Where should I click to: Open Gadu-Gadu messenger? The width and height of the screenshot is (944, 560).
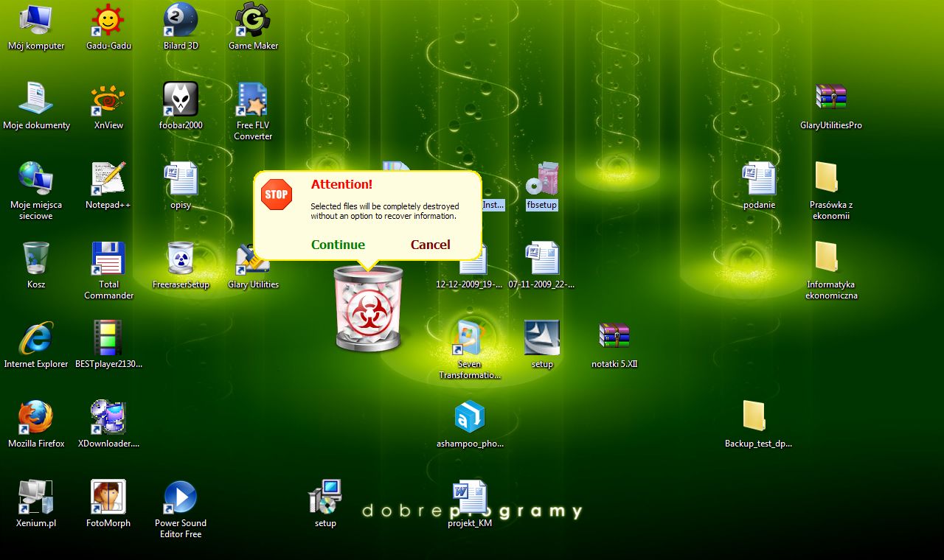(x=108, y=20)
